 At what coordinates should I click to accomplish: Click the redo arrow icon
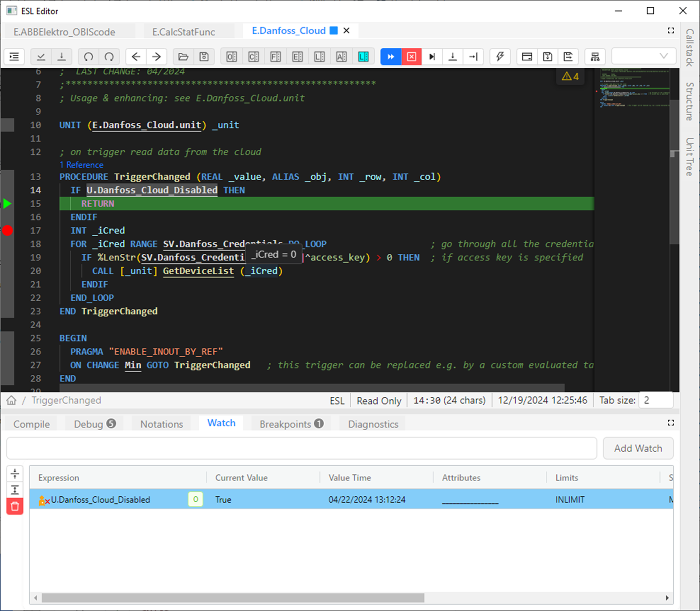(109, 56)
